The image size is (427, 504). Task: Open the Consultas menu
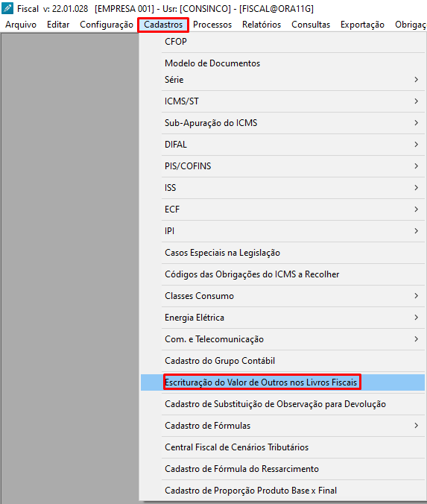(x=310, y=25)
